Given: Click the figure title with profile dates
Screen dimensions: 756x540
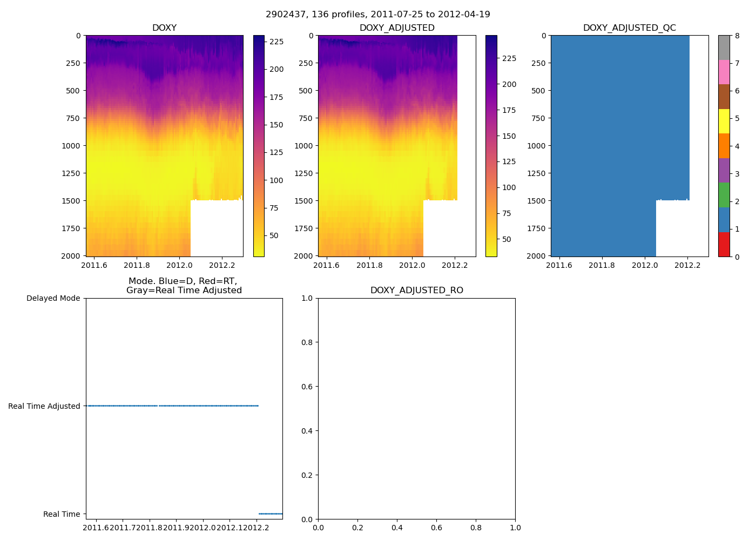Looking at the screenshot, I should tap(378, 15).
